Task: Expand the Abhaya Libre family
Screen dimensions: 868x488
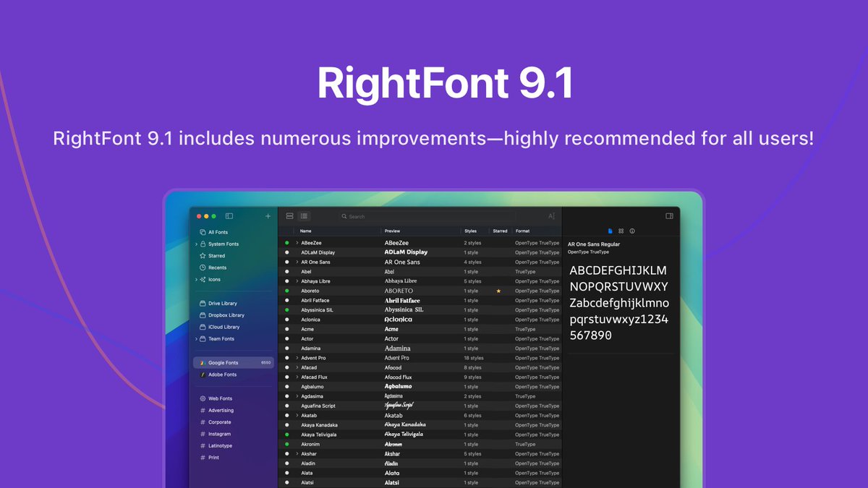Action: (297, 281)
